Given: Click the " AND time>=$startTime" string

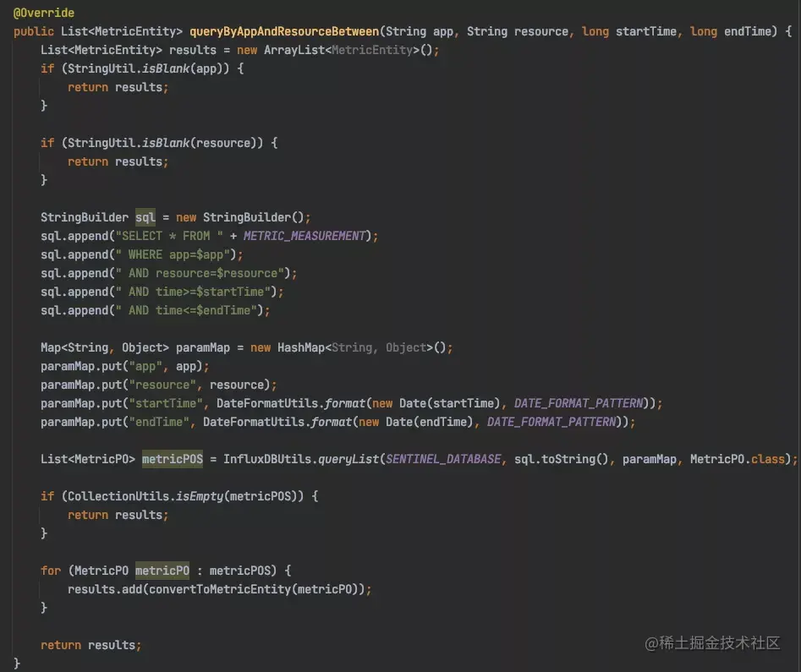Looking at the screenshot, I should pyautogui.click(x=193, y=292).
